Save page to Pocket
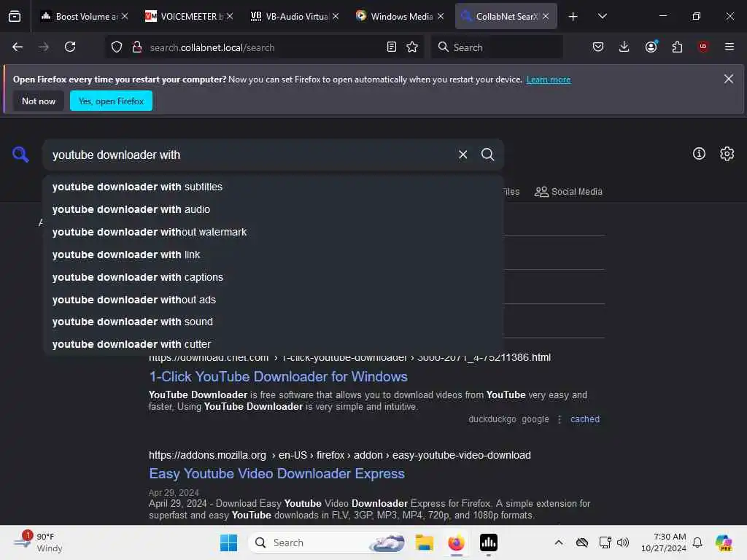The width and height of the screenshot is (747, 560). point(598,47)
